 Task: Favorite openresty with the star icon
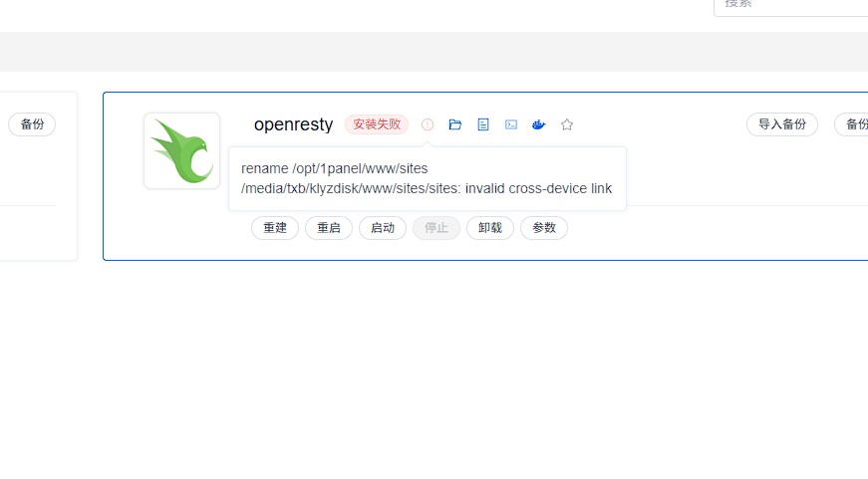[x=567, y=124]
